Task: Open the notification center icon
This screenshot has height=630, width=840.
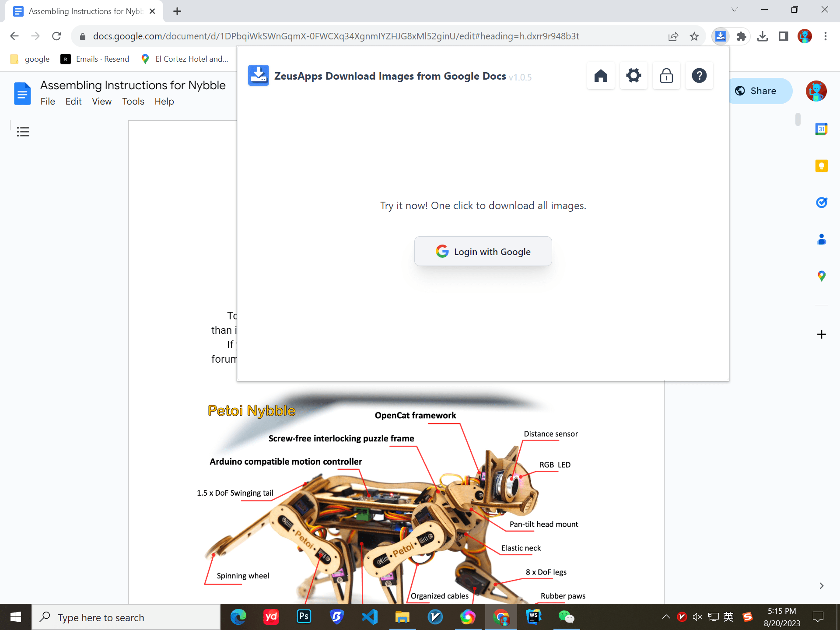Action: coord(818,617)
